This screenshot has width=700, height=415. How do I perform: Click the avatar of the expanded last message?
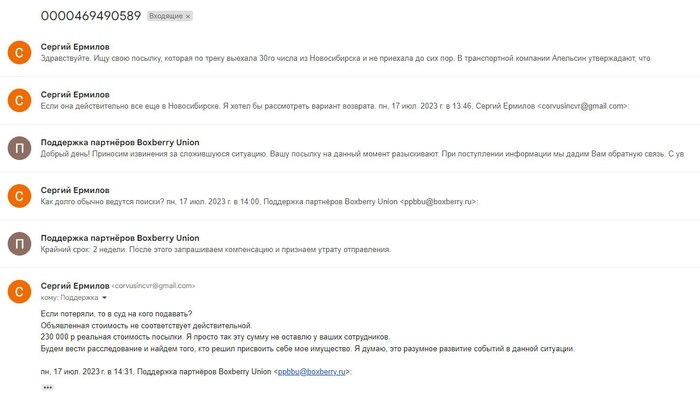click(x=18, y=291)
